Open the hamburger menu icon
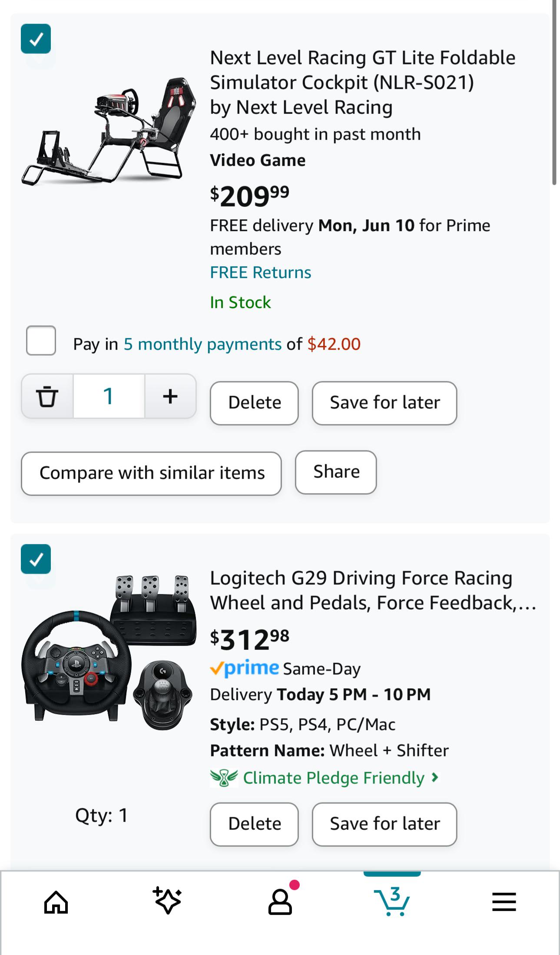This screenshot has height=955, width=560. 504,902
